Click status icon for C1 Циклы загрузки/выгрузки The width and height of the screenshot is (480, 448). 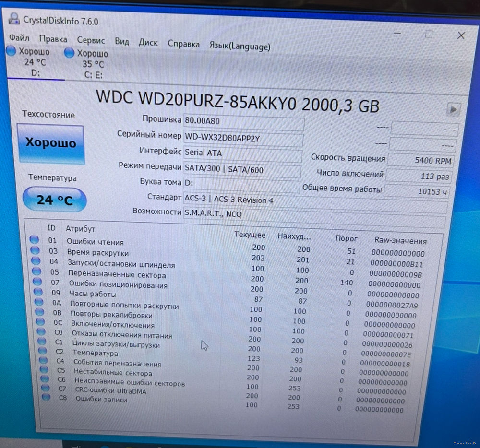click(x=42, y=341)
